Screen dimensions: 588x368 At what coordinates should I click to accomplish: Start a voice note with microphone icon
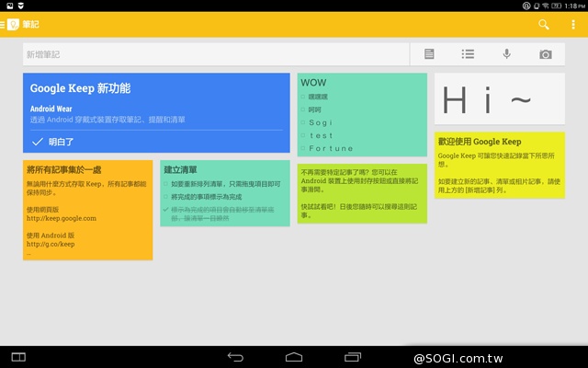(x=506, y=55)
